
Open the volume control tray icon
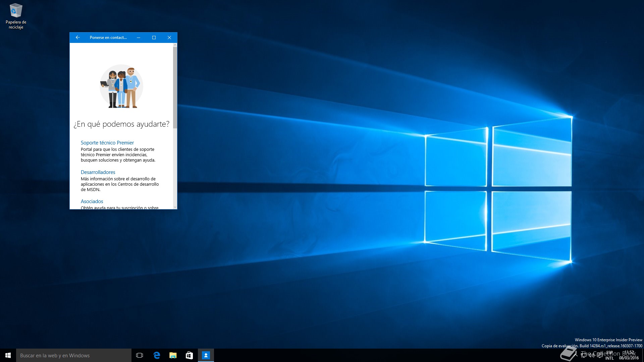tap(592, 355)
